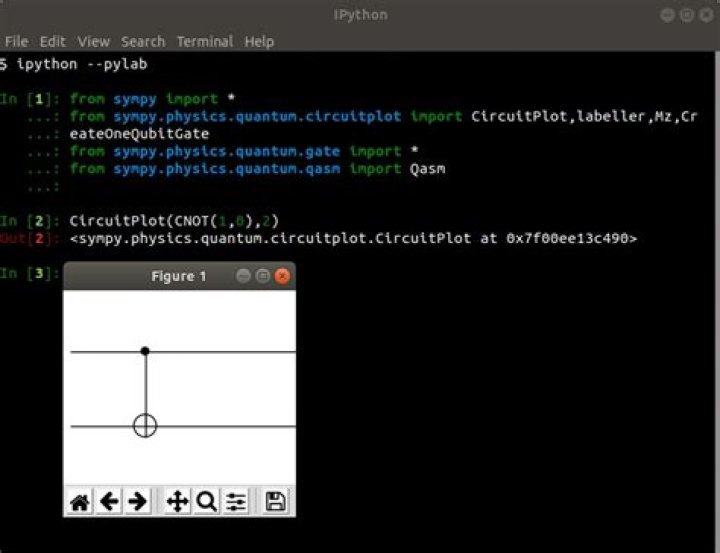Image resolution: width=720 pixels, height=553 pixels.
Task: Click the 'ipython --pylab' command text
Action: 82,64
